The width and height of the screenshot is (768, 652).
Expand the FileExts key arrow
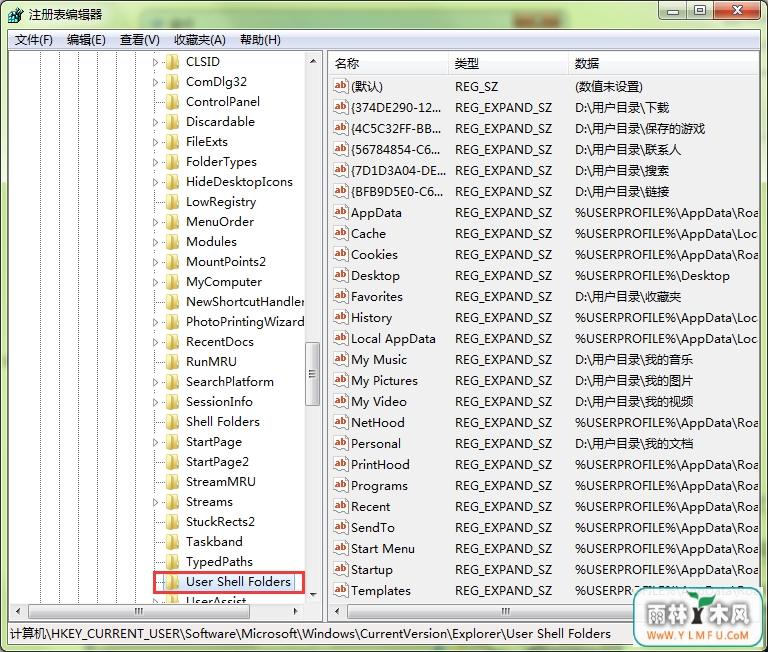[155, 142]
